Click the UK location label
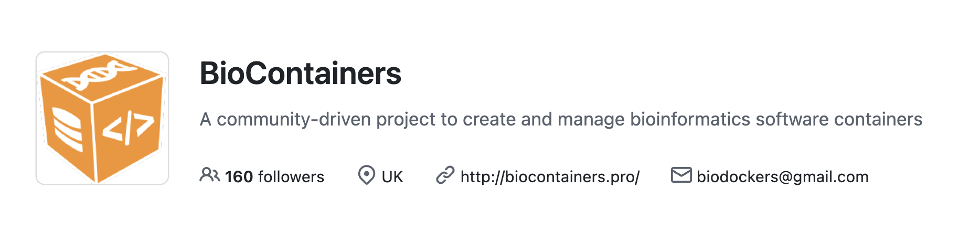Viewport: 980px width, 230px height. pos(392,177)
